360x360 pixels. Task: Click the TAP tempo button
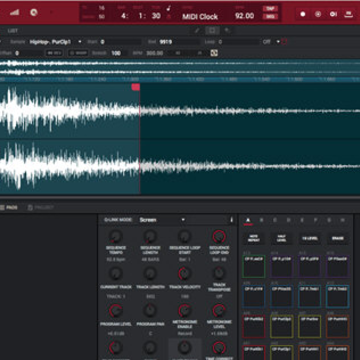pos(270,9)
